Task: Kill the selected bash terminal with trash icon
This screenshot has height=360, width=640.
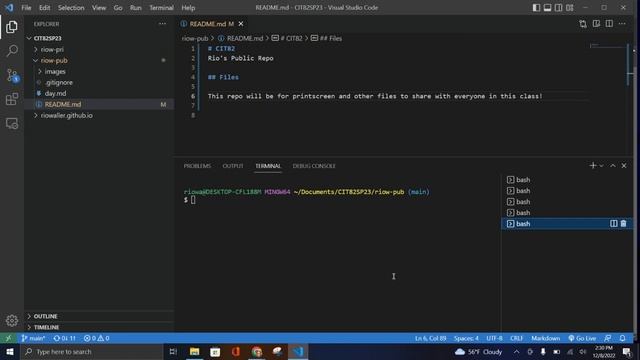Action: (623, 223)
